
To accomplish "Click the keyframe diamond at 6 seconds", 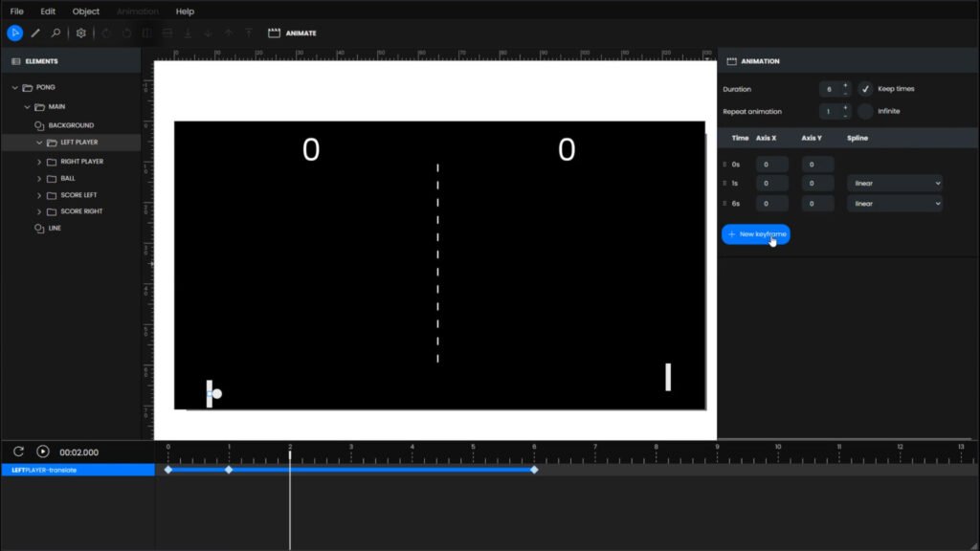I will click(534, 470).
